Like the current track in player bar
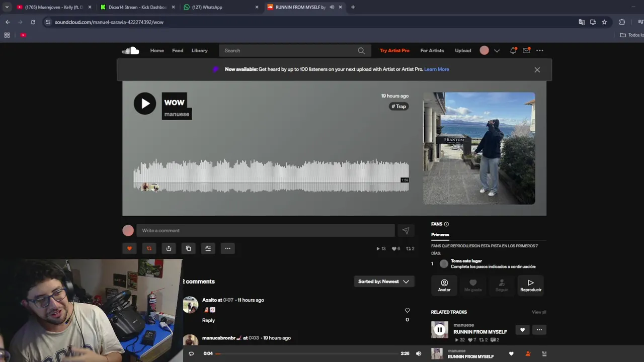644x362 pixels. pyautogui.click(x=511, y=354)
